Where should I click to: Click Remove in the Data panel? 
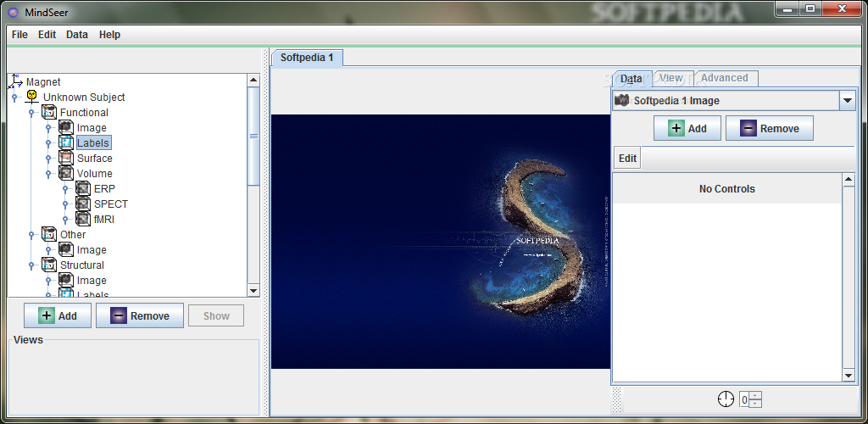(770, 128)
